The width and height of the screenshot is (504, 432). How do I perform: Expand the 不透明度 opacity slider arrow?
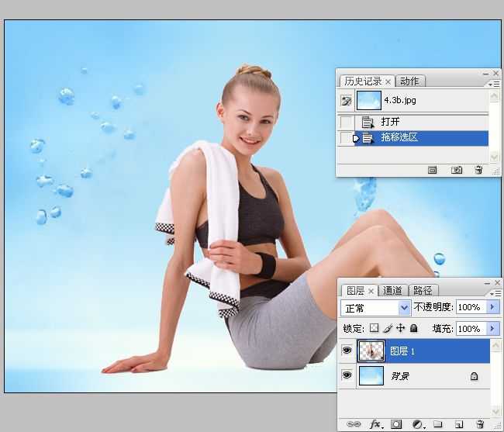494,308
